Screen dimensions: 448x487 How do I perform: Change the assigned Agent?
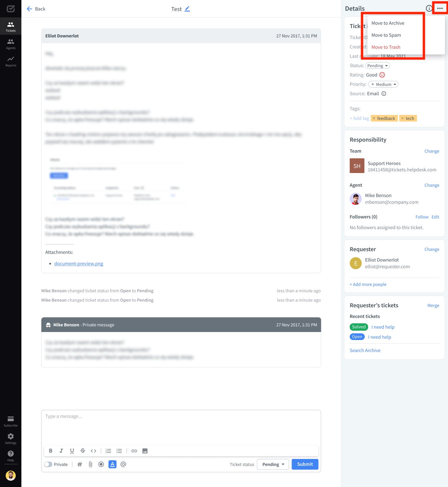432,185
